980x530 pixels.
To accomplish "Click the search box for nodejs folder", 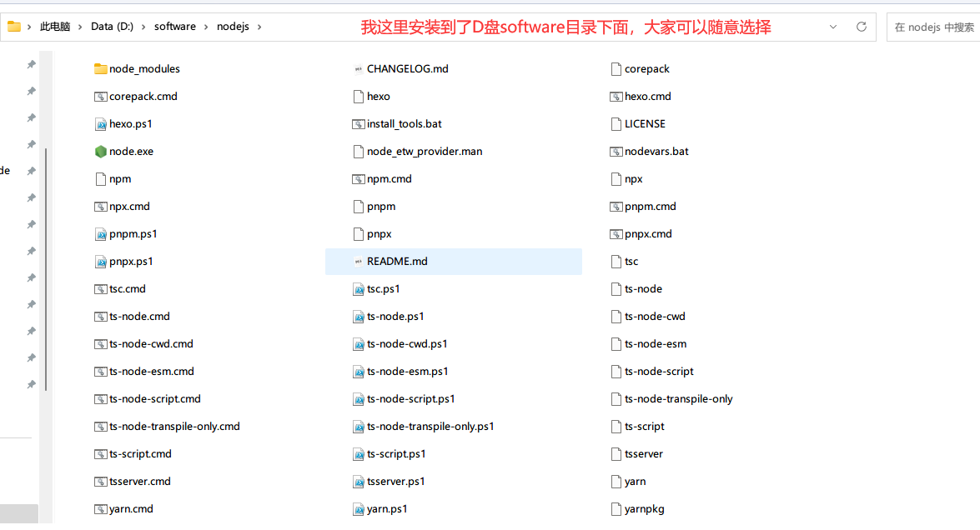I will [x=933, y=27].
